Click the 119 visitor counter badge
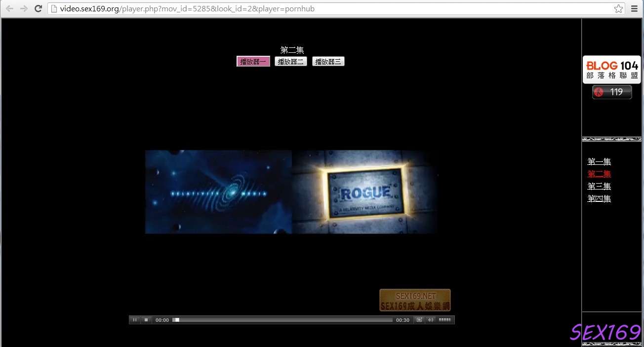 (x=612, y=92)
